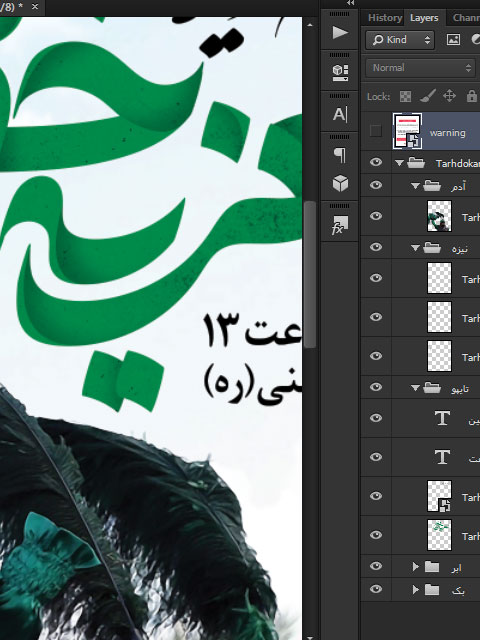This screenshot has width=480, height=640.
Task: Hide the ابر group
Action: coord(376,566)
